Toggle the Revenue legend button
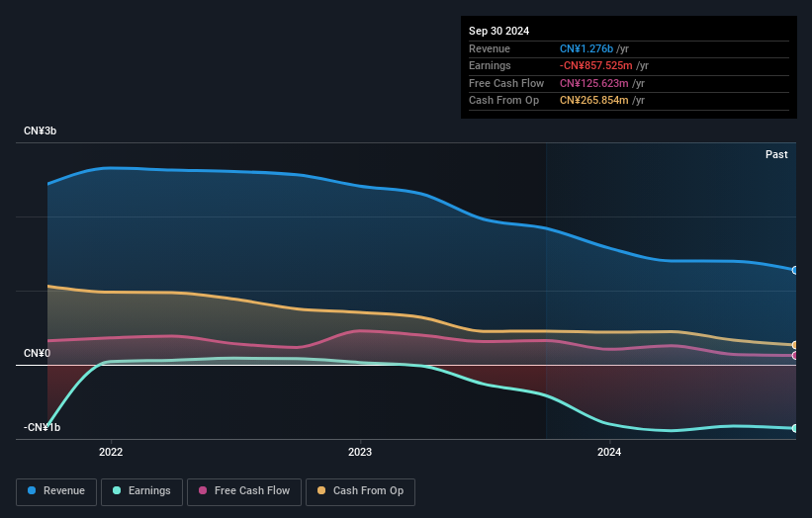This screenshot has width=812, height=518. (56, 491)
